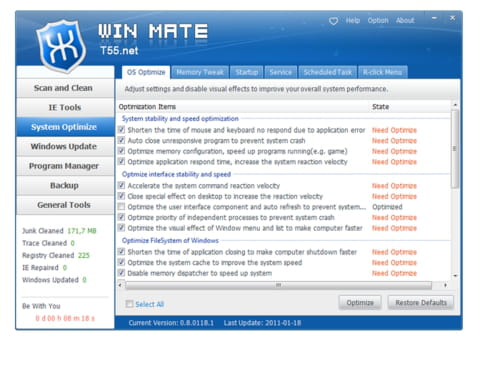Screen dimensions: 500x367
Task: Click the vertical scrollbar up arrow
Action: (455, 105)
